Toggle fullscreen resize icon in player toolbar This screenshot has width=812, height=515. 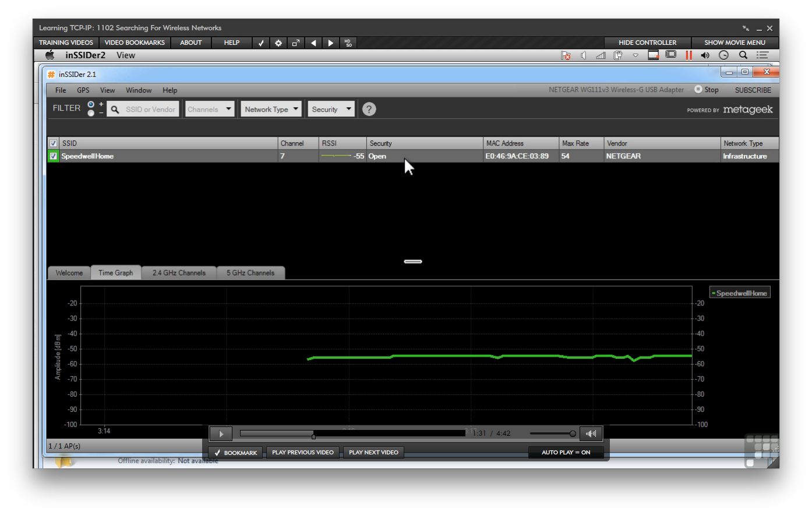pyautogui.click(x=296, y=43)
